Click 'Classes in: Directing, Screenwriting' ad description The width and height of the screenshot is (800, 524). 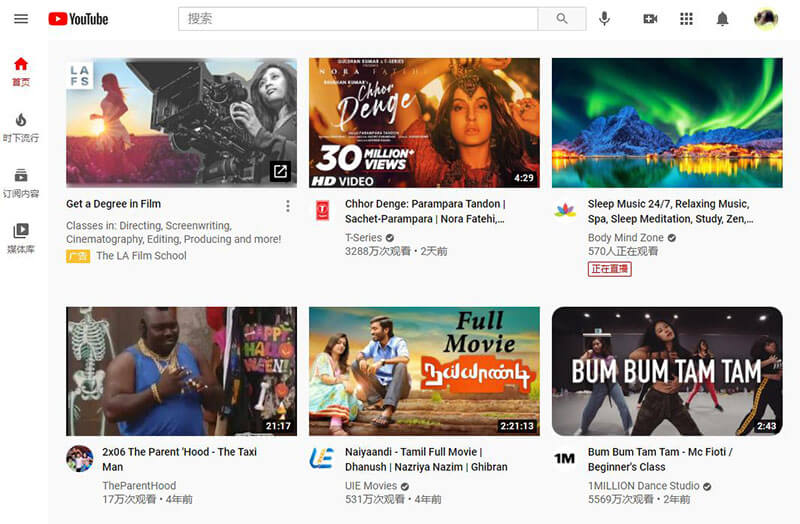click(x=173, y=232)
